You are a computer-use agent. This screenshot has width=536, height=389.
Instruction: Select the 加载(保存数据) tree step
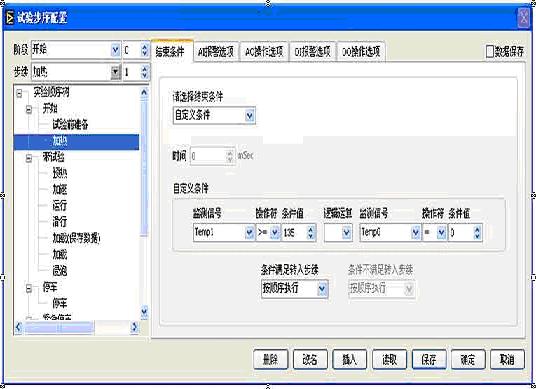[x=77, y=238]
